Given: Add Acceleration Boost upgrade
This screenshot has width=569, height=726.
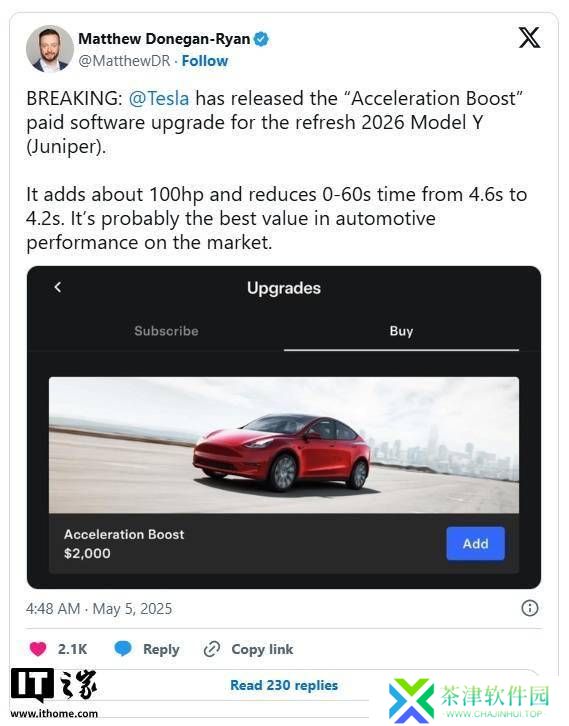Looking at the screenshot, I should coord(475,543).
